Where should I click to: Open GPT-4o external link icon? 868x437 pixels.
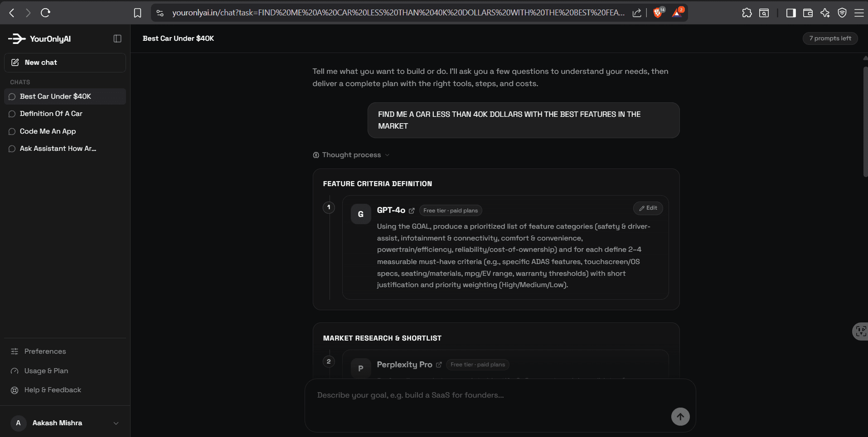(412, 211)
